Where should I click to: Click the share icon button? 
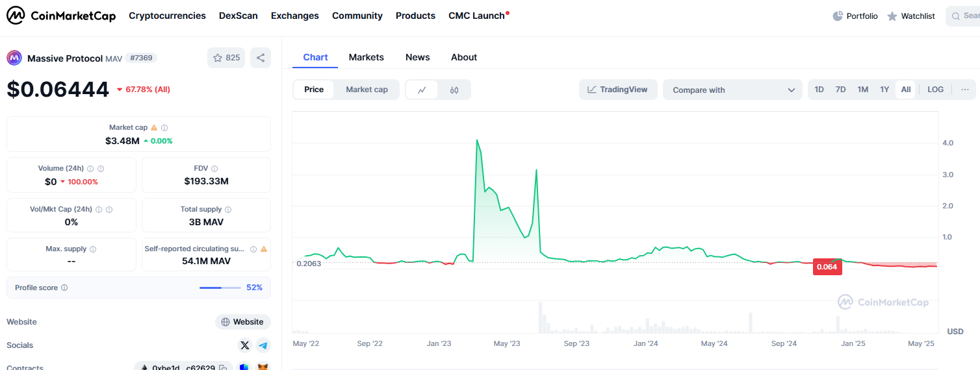pos(261,58)
